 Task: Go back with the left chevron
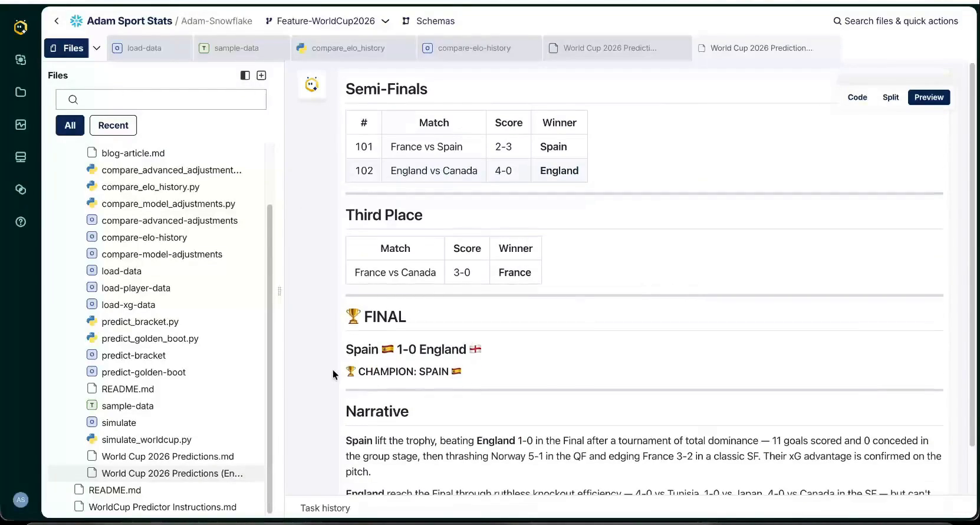tap(57, 21)
